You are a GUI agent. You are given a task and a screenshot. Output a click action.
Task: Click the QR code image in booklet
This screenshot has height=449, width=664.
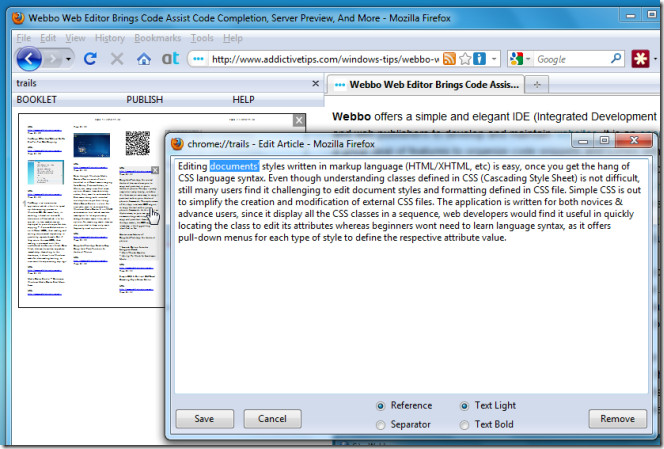pyautogui.click(x=138, y=143)
